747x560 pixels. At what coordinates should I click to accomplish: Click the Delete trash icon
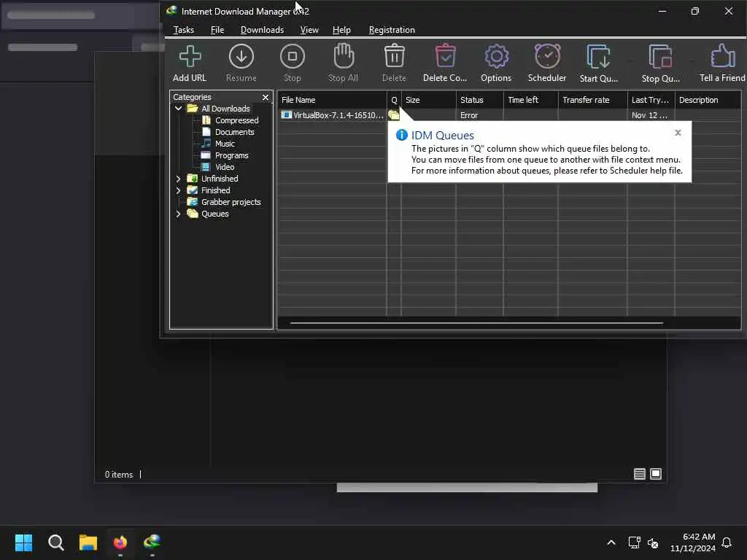tap(395, 55)
